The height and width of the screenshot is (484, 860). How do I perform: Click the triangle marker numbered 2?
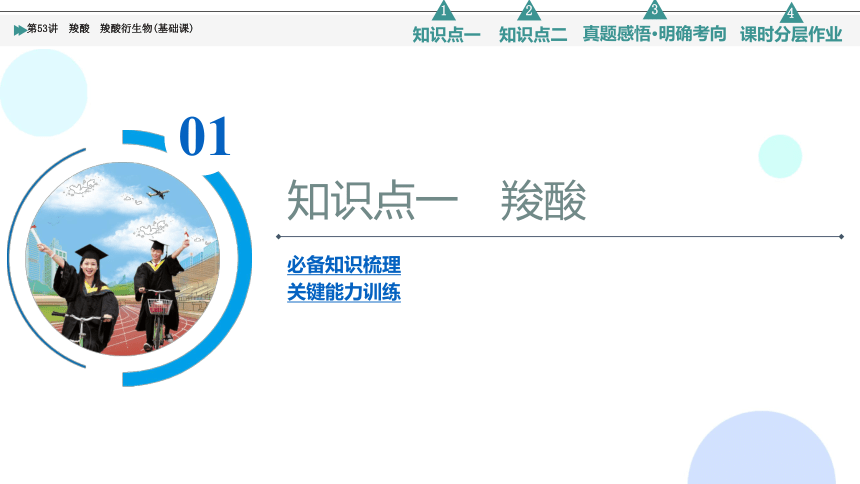tap(529, 11)
